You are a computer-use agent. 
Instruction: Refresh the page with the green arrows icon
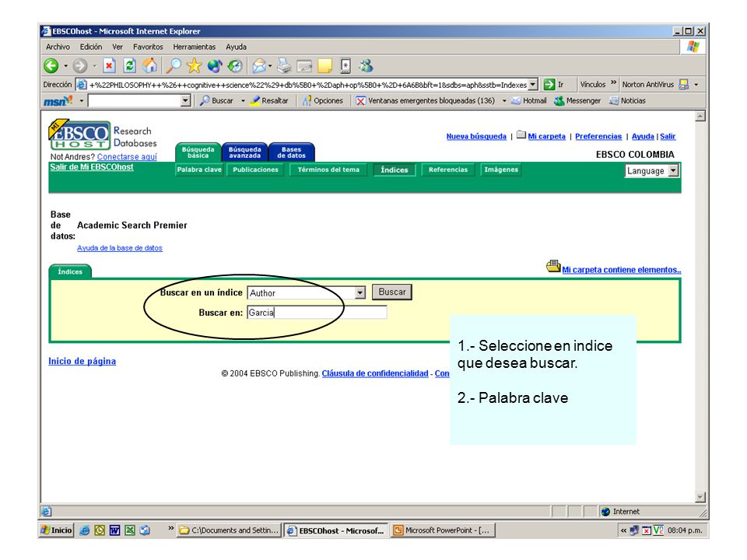click(130, 65)
